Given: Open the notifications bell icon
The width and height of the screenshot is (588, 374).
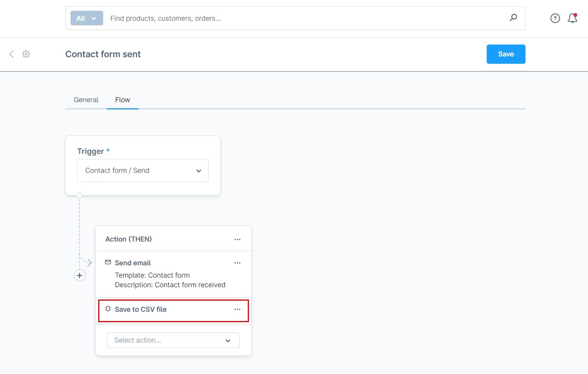Looking at the screenshot, I should pos(573,18).
